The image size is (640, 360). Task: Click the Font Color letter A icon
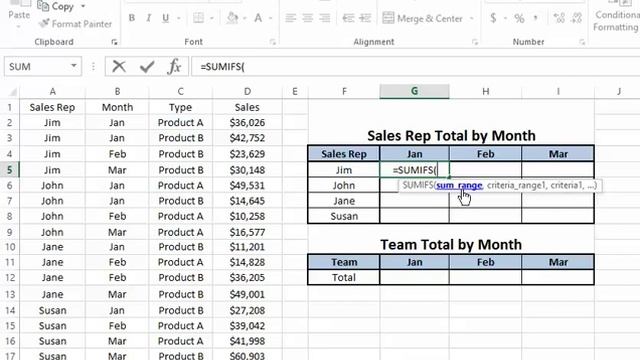(x=258, y=18)
